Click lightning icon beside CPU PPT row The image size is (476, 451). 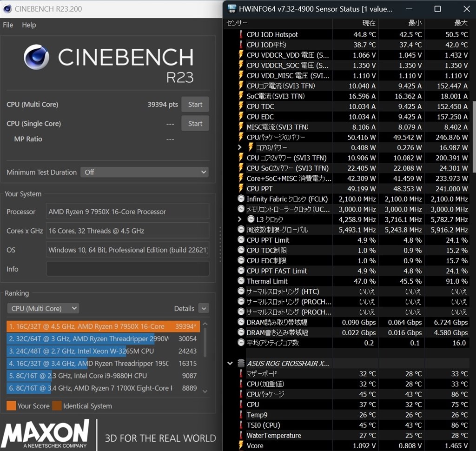coord(241,189)
